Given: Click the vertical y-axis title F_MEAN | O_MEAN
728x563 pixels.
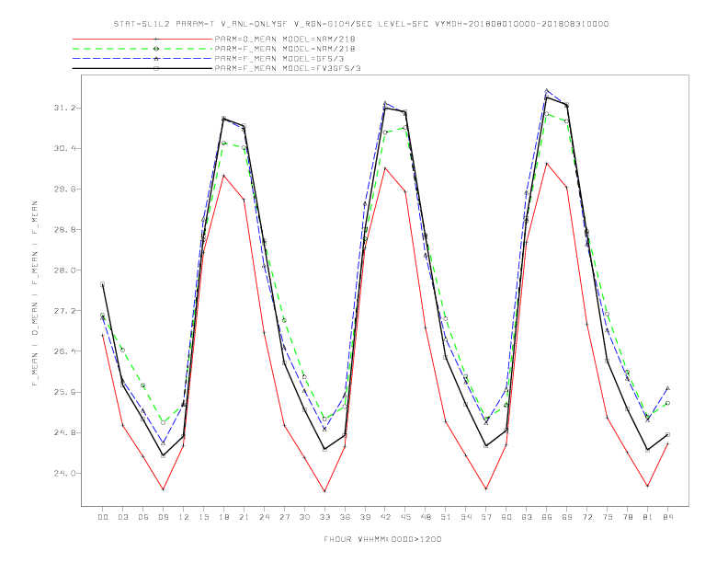Looking at the screenshot, I should point(35,293).
